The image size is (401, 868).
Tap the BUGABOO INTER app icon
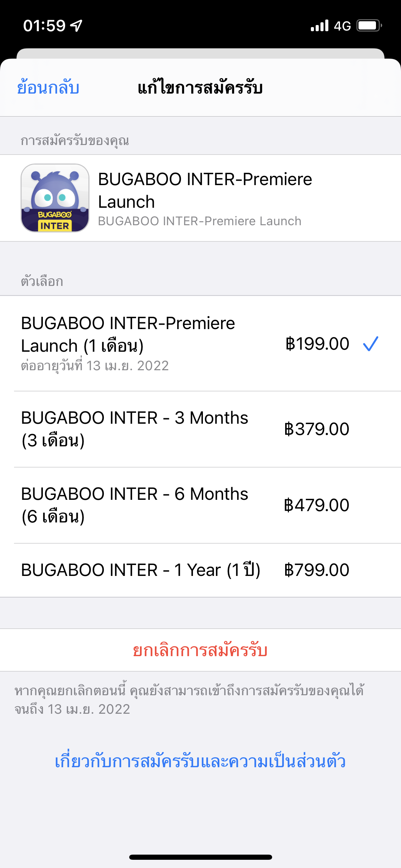(x=55, y=198)
